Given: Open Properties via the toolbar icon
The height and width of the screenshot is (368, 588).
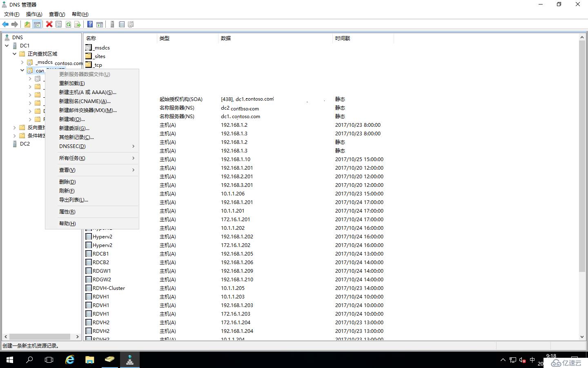Looking at the screenshot, I should pyautogui.click(x=59, y=25).
